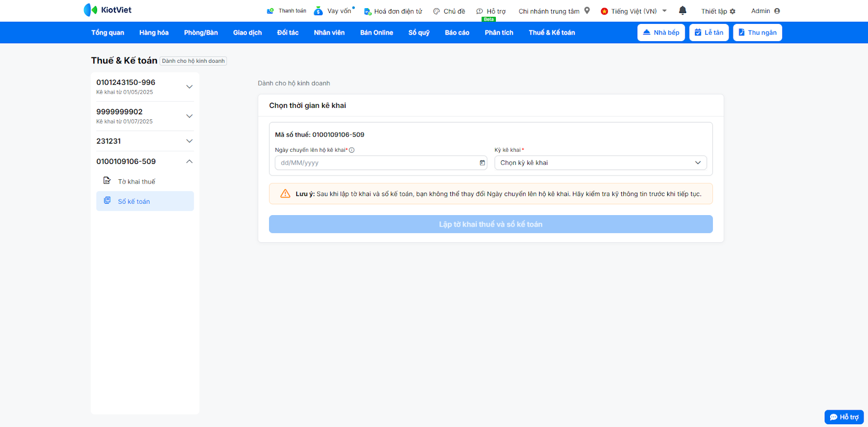Click the Vietnam flag language icon
The height and width of the screenshot is (427, 868).
coord(604,11)
